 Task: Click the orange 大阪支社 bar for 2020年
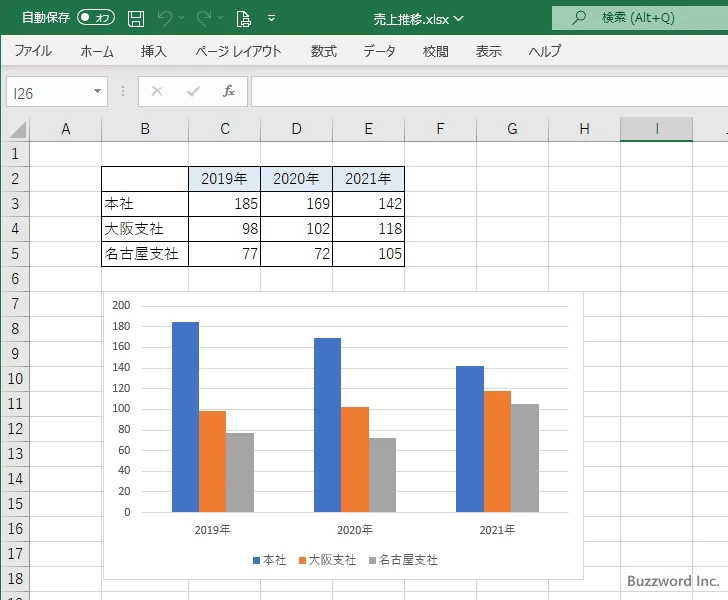point(355,460)
